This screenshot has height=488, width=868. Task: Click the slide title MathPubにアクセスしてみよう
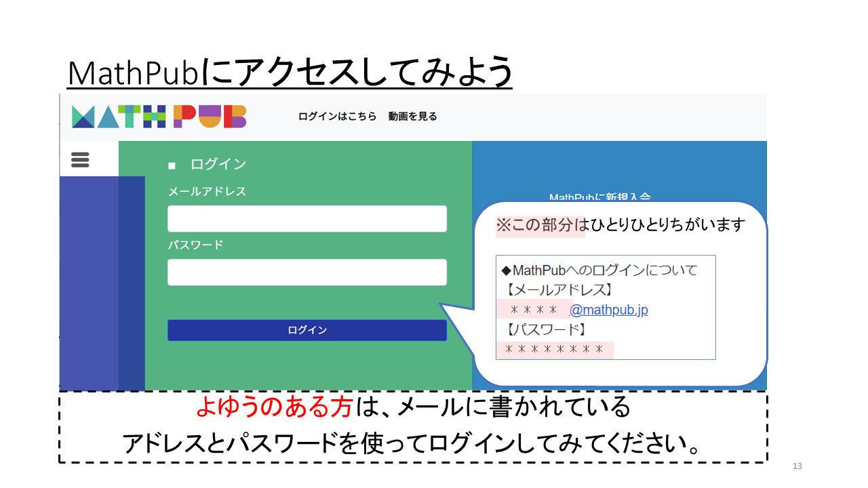[x=290, y=73]
